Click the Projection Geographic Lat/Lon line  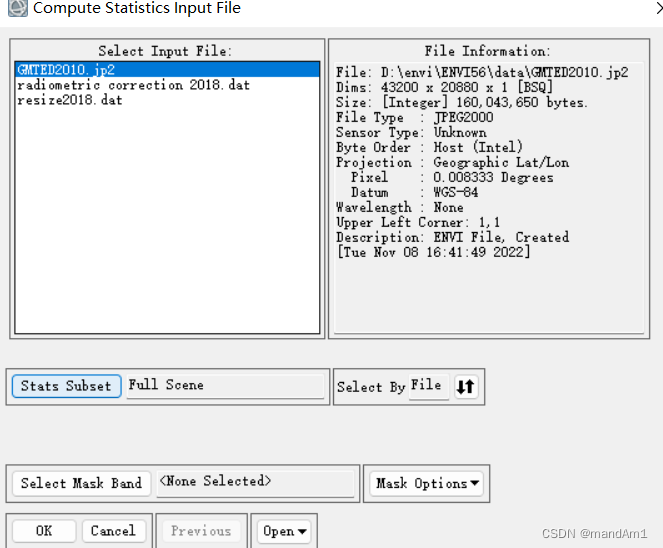pos(452,162)
